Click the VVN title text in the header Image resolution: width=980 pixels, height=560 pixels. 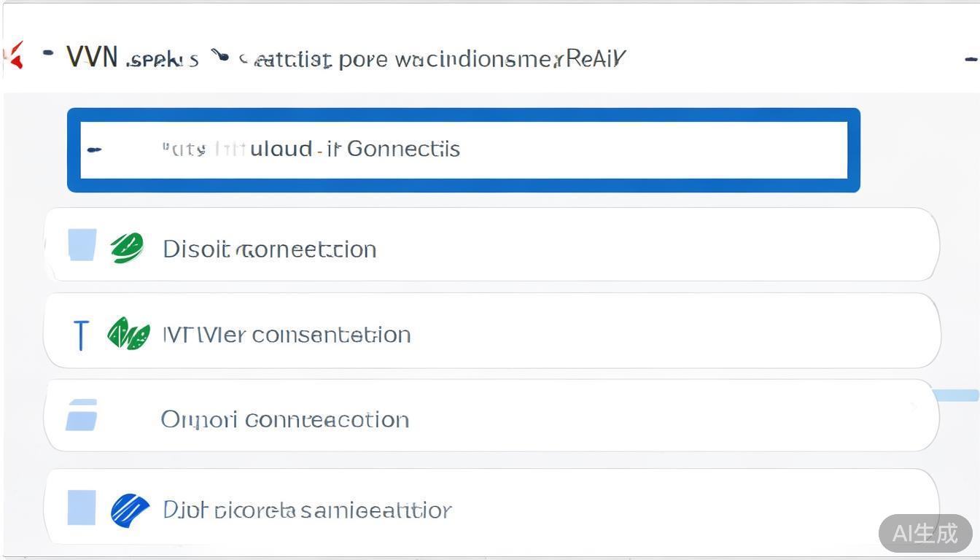point(92,57)
